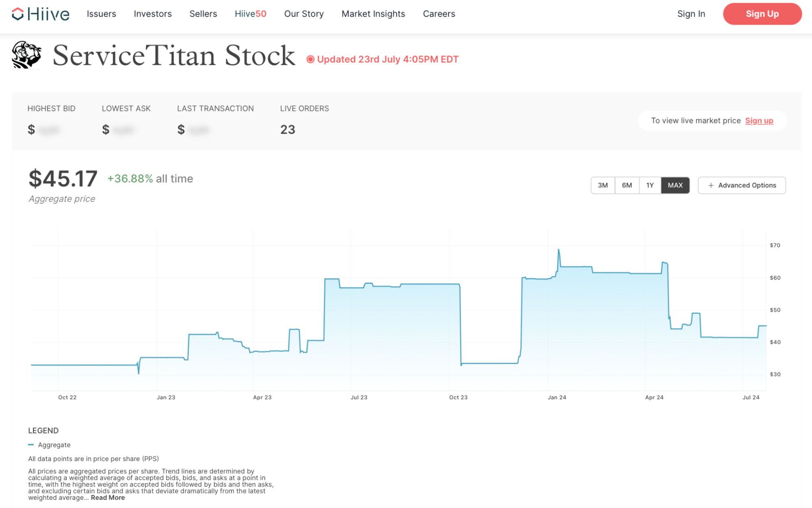This screenshot has height=508, width=812.
Task: Click the Jan 24 price peak on chart
Action: (x=559, y=250)
